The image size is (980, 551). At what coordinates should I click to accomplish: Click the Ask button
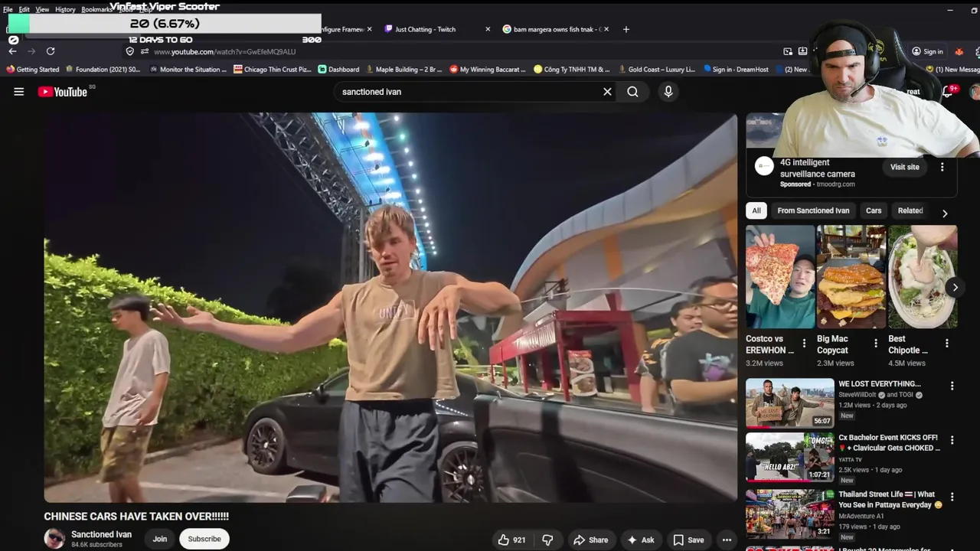click(x=640, y=540)
